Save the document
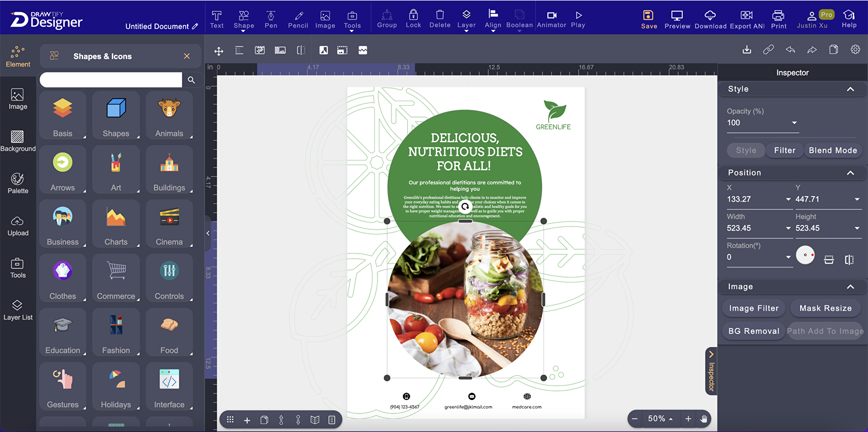 (649, 20)
